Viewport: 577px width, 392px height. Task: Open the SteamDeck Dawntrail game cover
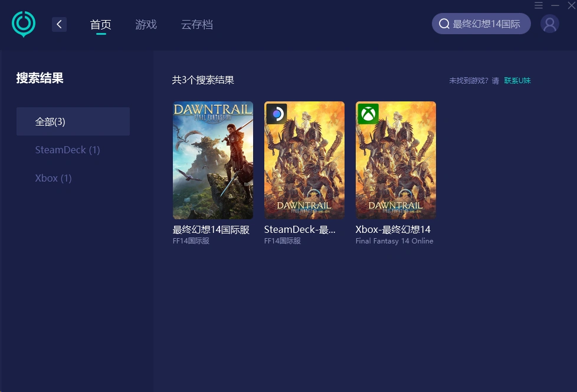coord(304,160)
